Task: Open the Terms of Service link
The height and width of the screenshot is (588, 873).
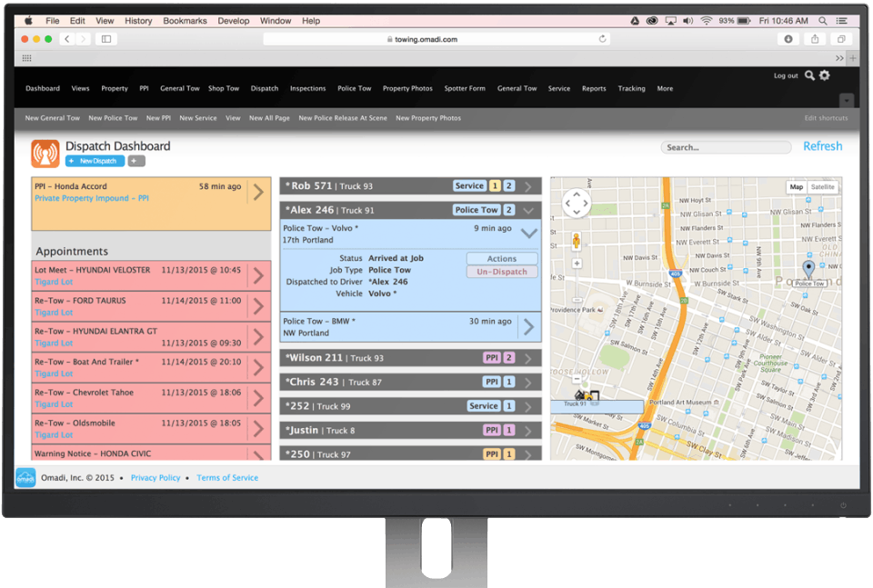Action: click(227, 478)
